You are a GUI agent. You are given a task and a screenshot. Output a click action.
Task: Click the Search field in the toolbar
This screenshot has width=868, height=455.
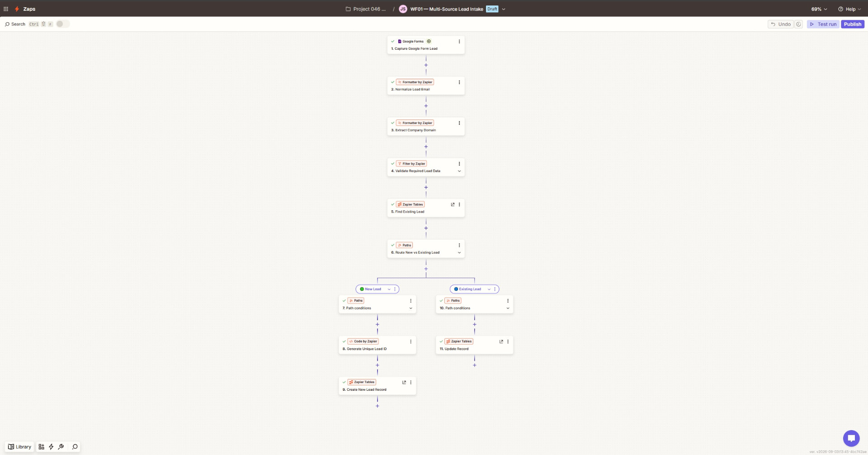(x=15, y=24)
